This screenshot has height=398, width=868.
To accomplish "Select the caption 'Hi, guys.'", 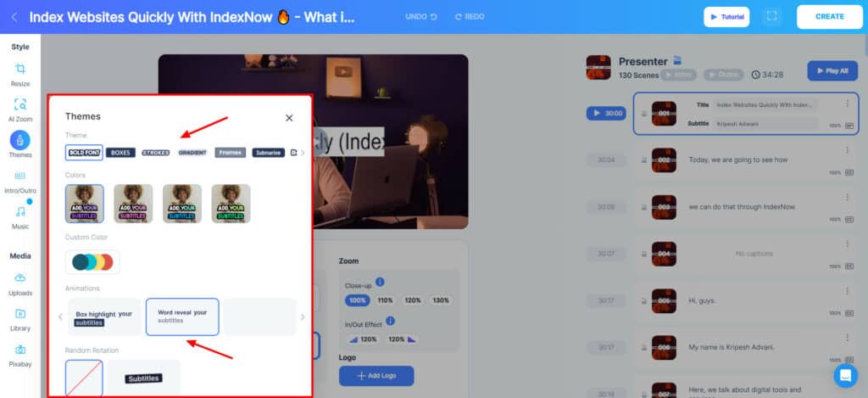I will click(702, 300).
